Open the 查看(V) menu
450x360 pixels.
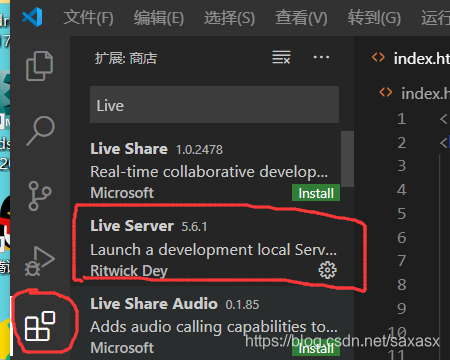tap(301, 18)
